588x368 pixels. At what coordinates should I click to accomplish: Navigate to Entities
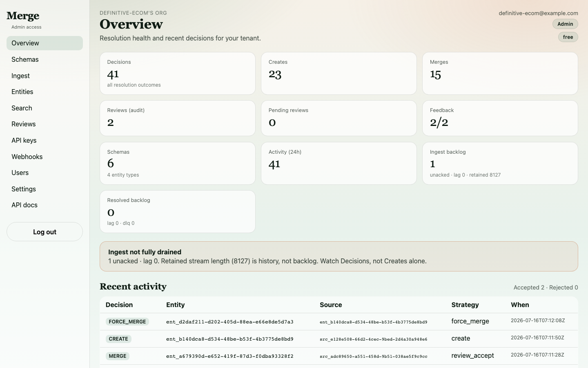coord(45,92)
